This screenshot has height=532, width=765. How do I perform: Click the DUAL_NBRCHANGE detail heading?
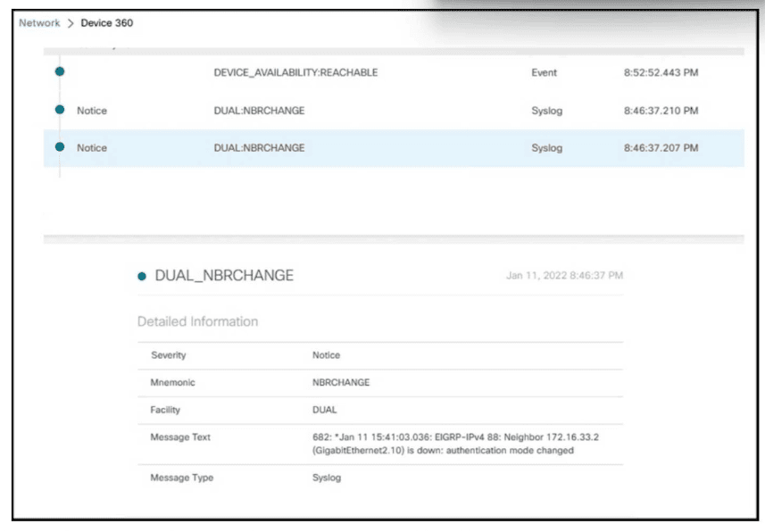(x=224, y=276)
